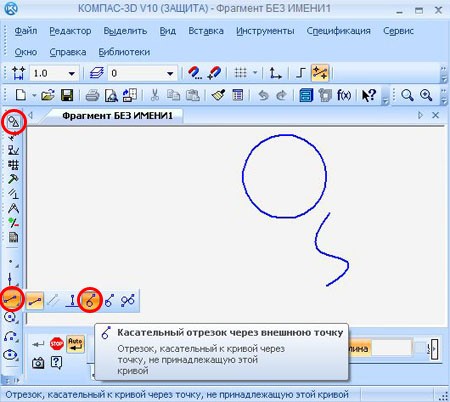Toggle the highlighted rounding mode button

(x=320, y=73)
